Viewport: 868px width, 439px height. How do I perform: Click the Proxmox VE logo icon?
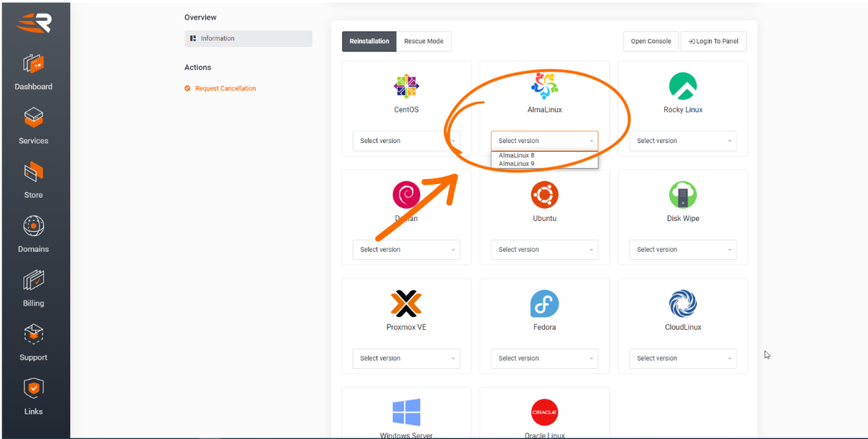(x=406, y=303)
